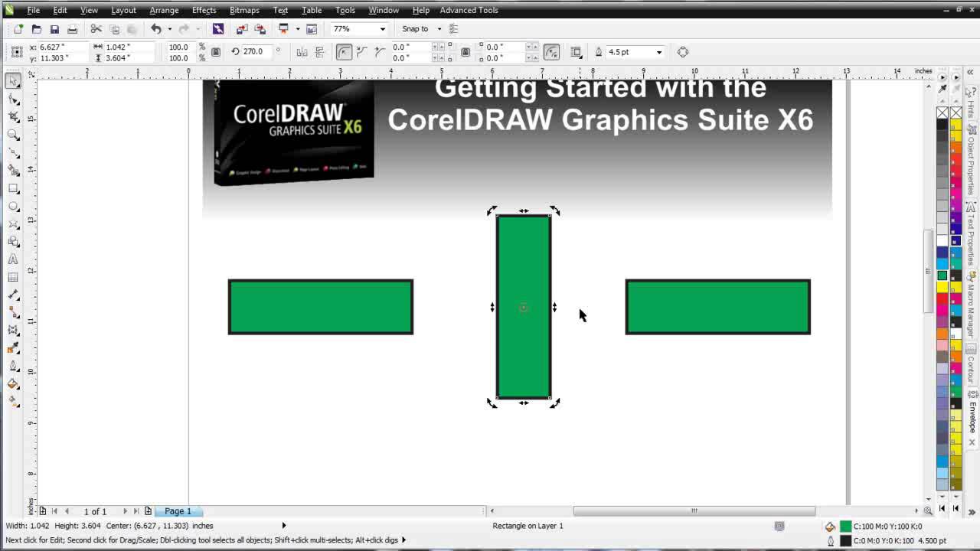980x551 pixels.
Task: Enable Round corner type
Action: click(x=345, y=52)
